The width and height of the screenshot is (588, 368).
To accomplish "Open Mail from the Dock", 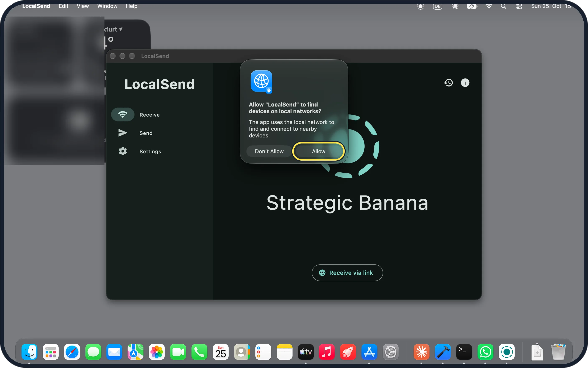I will (x=114, y=352).
